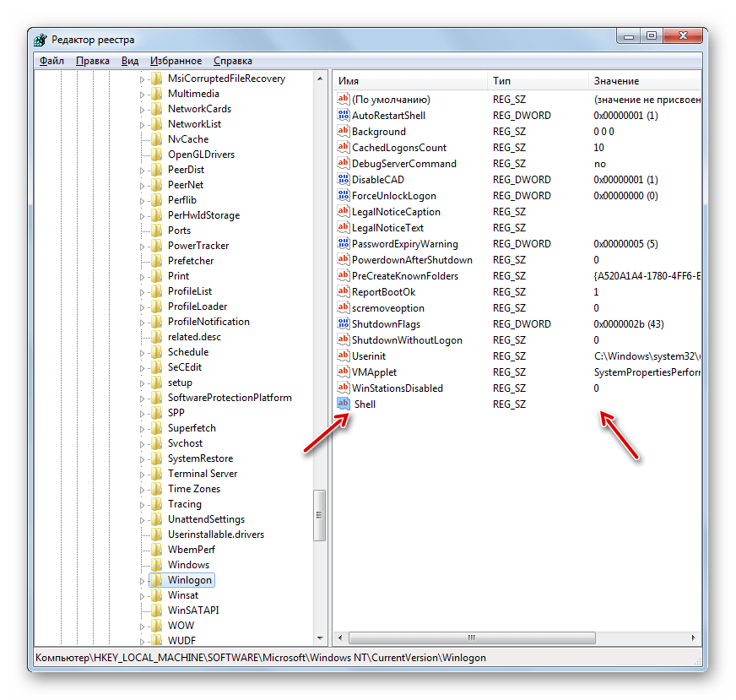Open the Вид menu

point(130,61)
